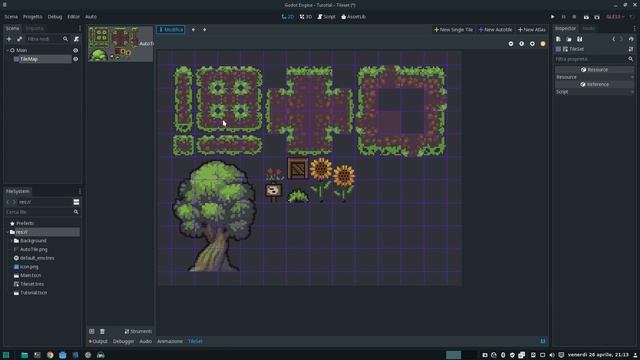Pause the running scene
Viewport: 640px width, 360px height.
564,17
